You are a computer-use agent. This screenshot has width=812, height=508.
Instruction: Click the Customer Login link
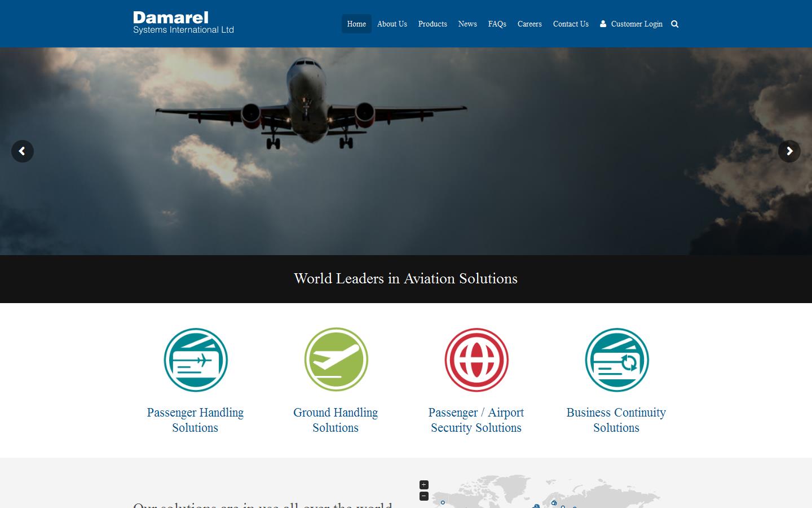pos(636,24)
